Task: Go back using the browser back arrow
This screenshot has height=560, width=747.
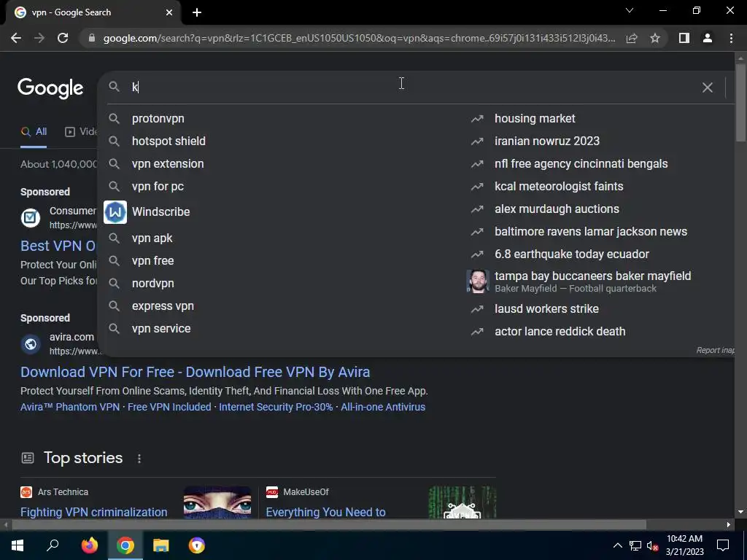Action: click(16, 38)
